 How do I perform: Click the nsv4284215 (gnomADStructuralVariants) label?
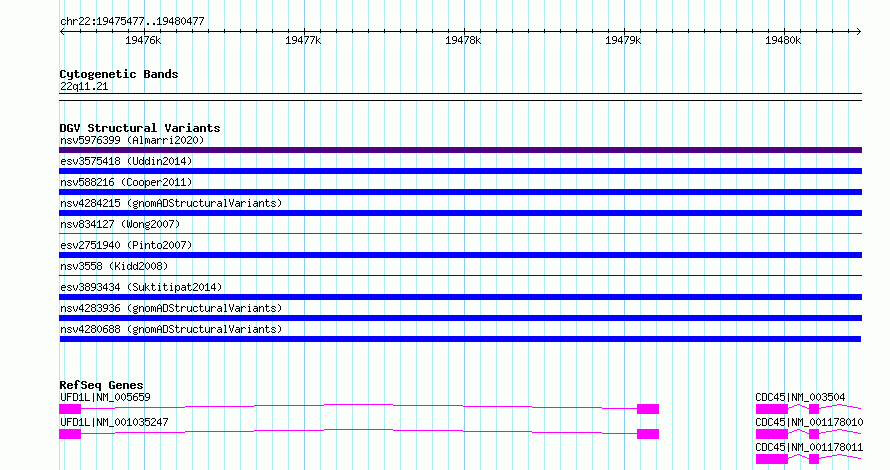pos(171,203)
